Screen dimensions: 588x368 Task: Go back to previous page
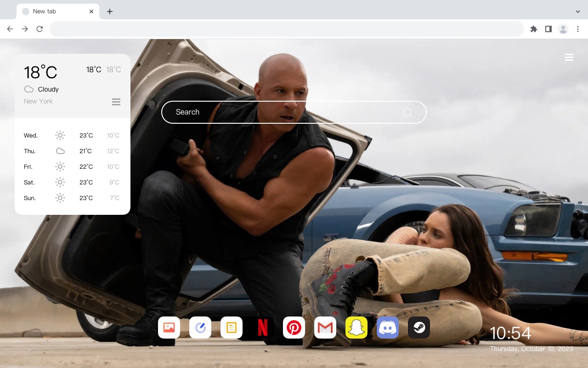[x=10, y=29]
